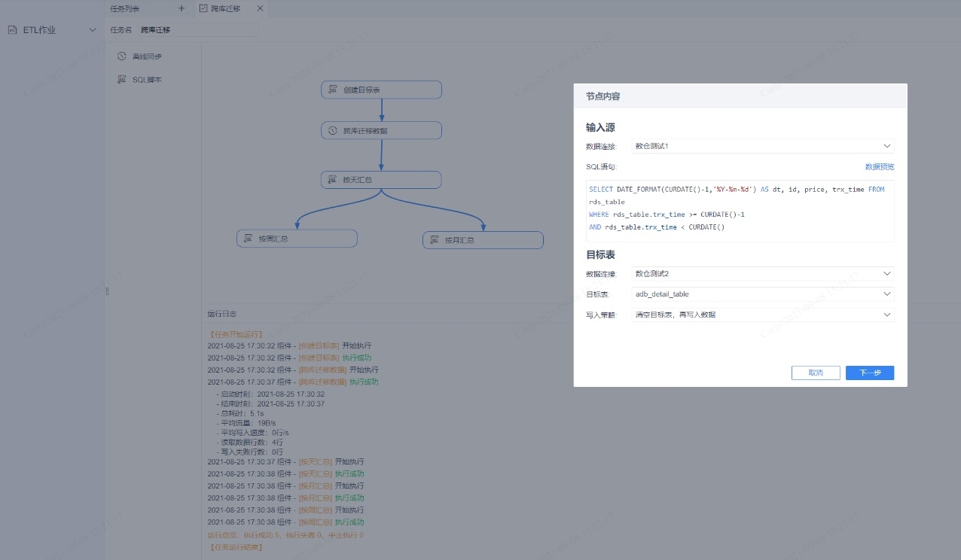
Task: Click the 按天汇总 node icon
Action: (x=332, y=180)
